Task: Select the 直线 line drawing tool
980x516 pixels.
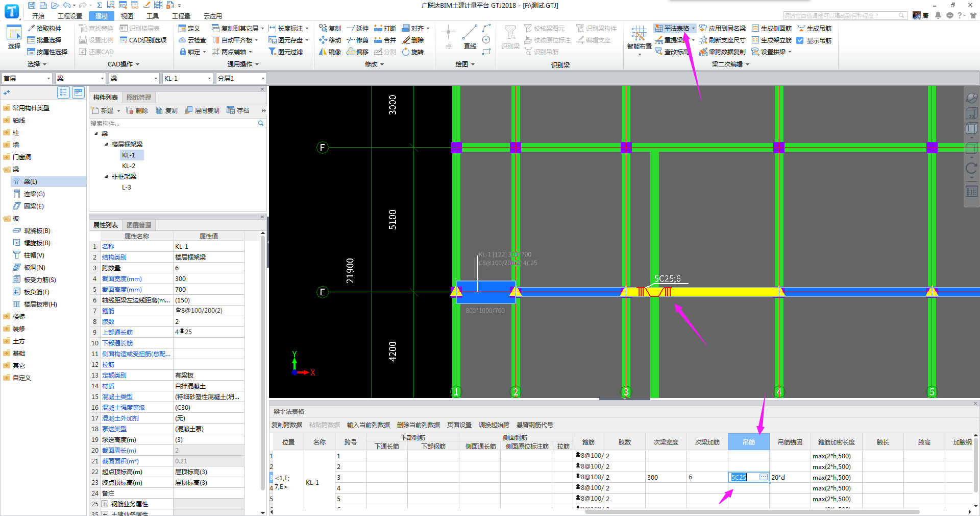Action: click(470, 37)
